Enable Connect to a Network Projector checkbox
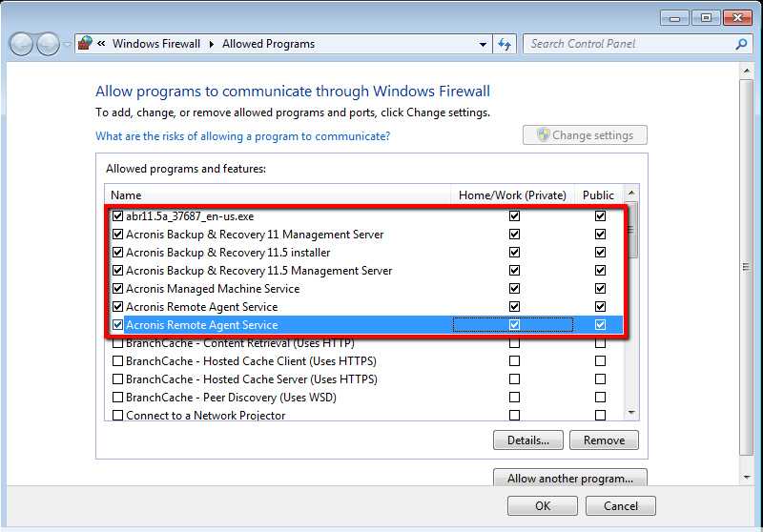 pyautogui.click(x=117, y=416)
